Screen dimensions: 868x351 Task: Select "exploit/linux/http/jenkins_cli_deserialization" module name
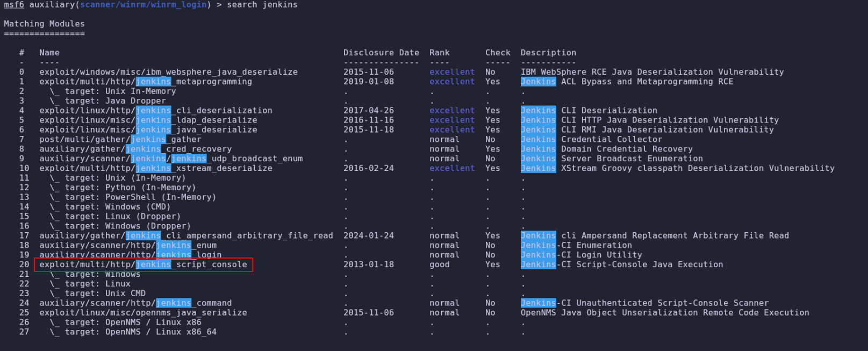156,111
